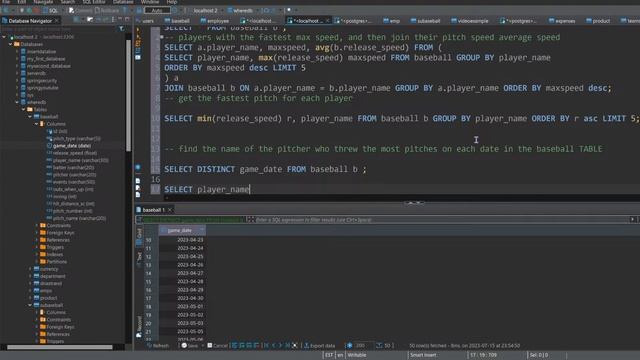Click the Cancel changes button
The width and height of the screenshot is (640, 360).
(218, 345)
